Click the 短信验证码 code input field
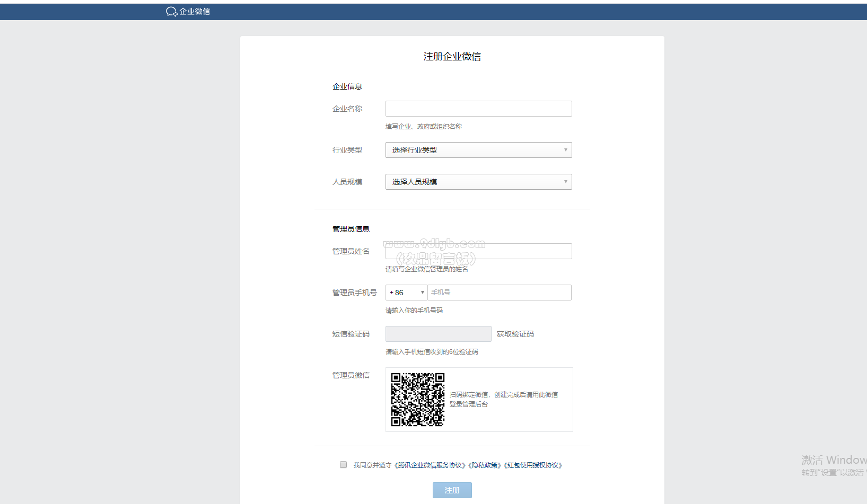This screenshot has height=504, width=867. 439,334
